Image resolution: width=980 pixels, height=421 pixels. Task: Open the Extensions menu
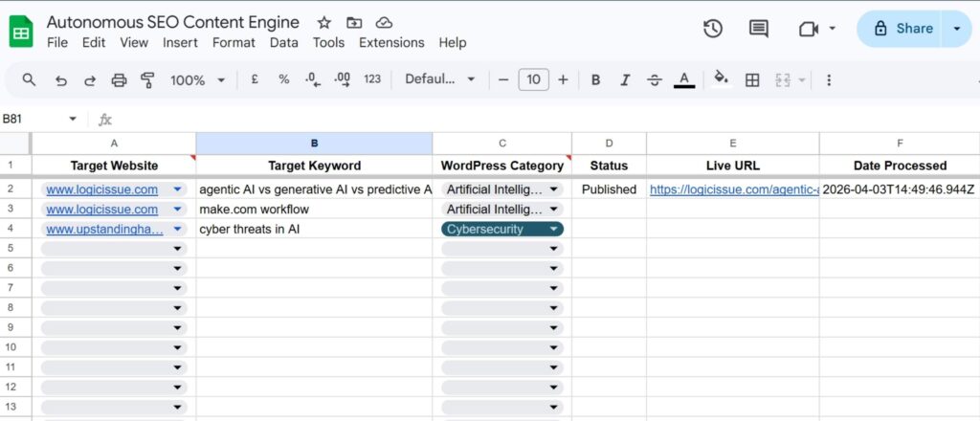click(x=391, y=42)
